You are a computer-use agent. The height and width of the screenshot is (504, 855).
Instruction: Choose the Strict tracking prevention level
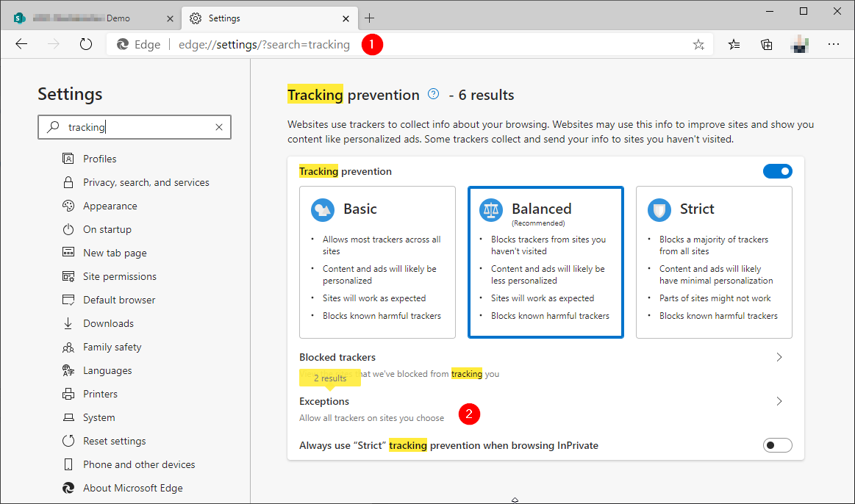point(714,262)
